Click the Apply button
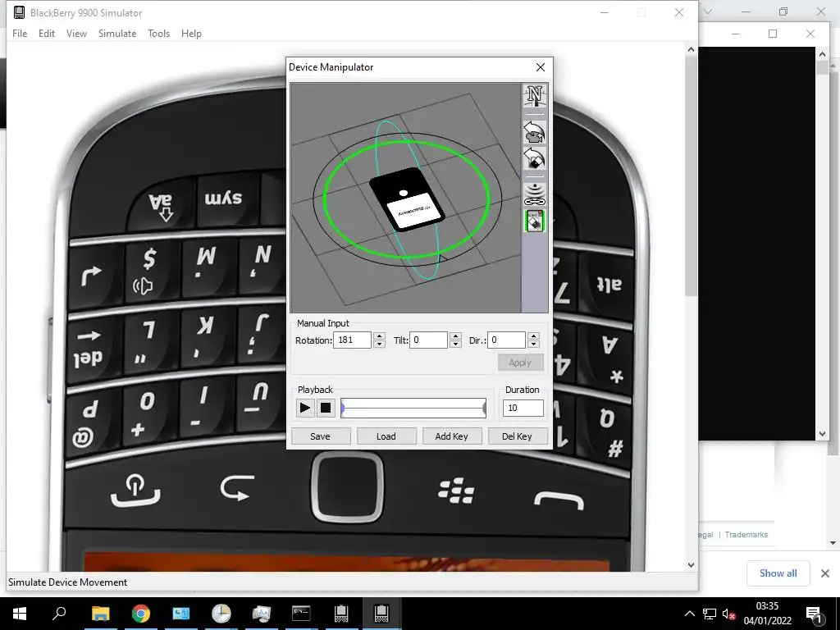 click(520, 363)
